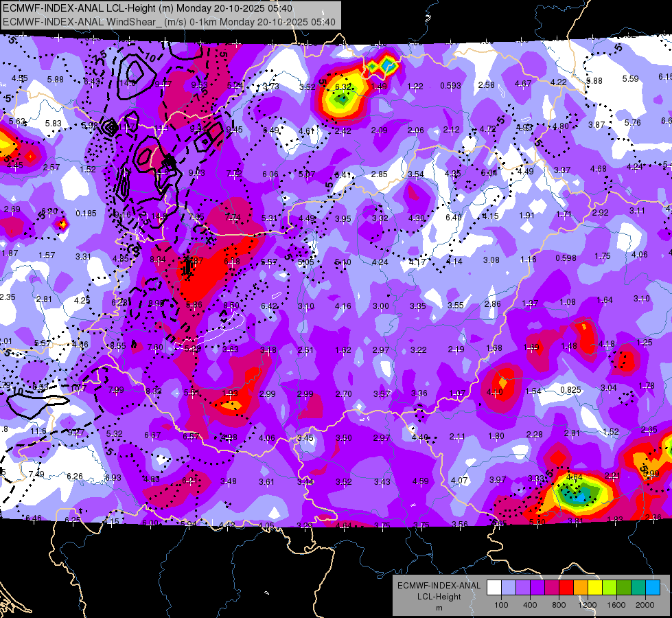Click the header line with LCL-Height (m)
This screenshot has height=618, width=672.
[148, 8]
